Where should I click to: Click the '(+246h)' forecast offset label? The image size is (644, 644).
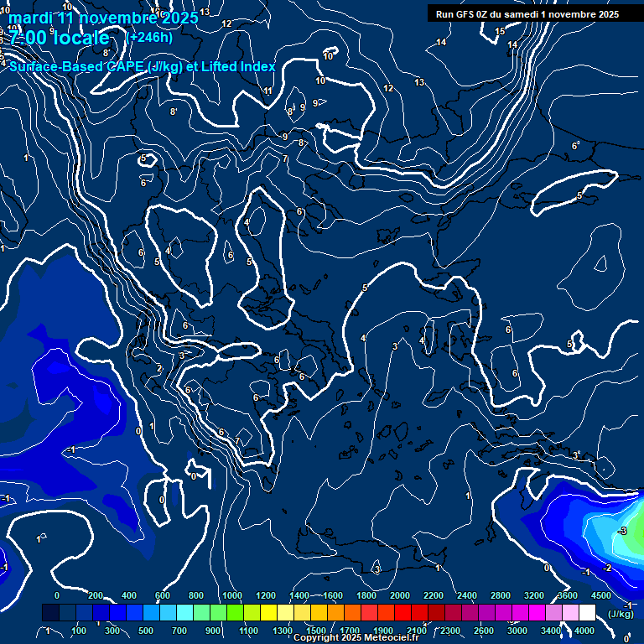coord(149,38)
